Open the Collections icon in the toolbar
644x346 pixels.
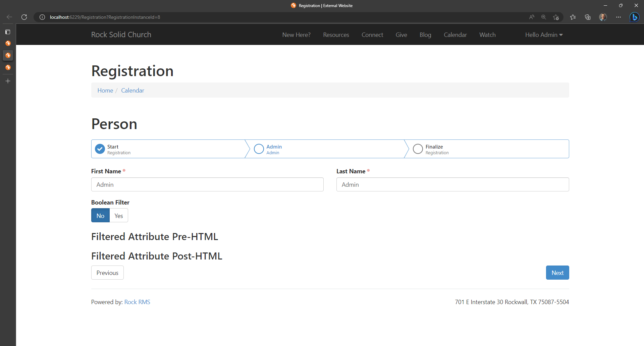(x=588, y=17)
